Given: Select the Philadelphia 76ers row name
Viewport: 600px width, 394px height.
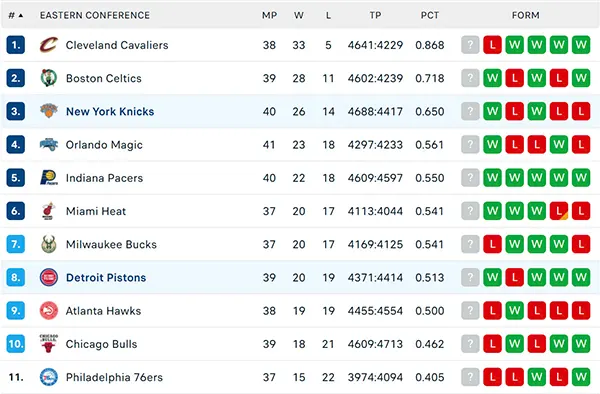Looking at the screenshot, I should point(114,378).
